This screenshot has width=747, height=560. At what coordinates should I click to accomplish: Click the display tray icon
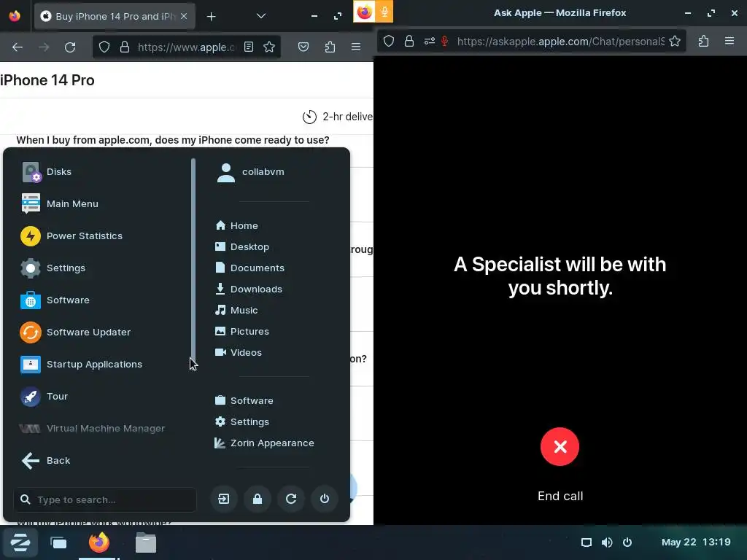[x=587, y=542]
